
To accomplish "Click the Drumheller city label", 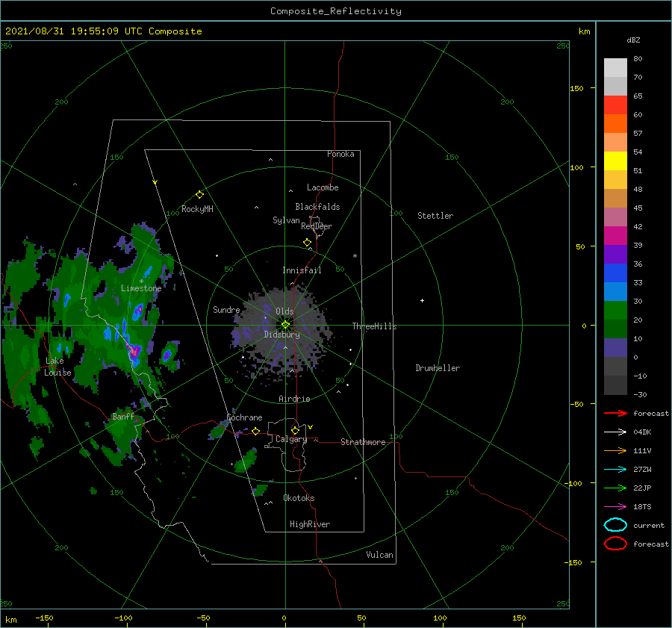I will pyautogui.click(x=438, y=368).
